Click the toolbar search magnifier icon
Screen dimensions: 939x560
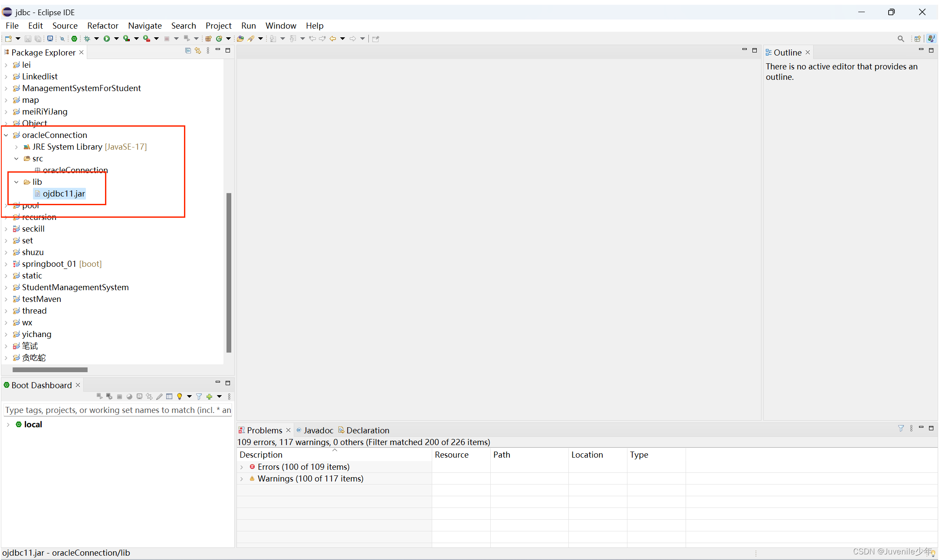(x=901, y=39)
